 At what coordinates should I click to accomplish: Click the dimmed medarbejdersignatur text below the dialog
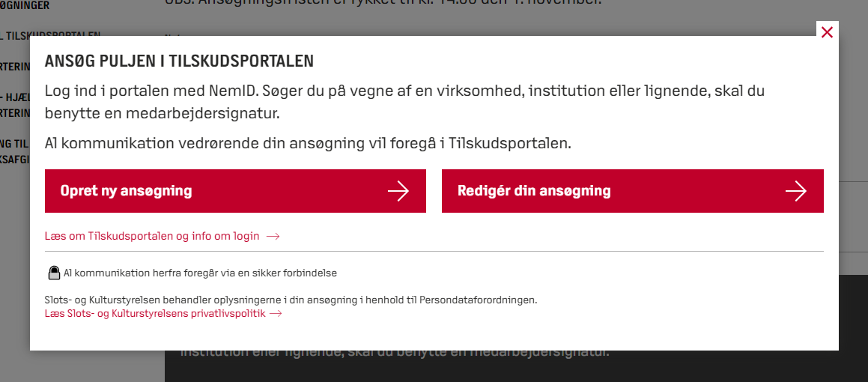[395, 352]
